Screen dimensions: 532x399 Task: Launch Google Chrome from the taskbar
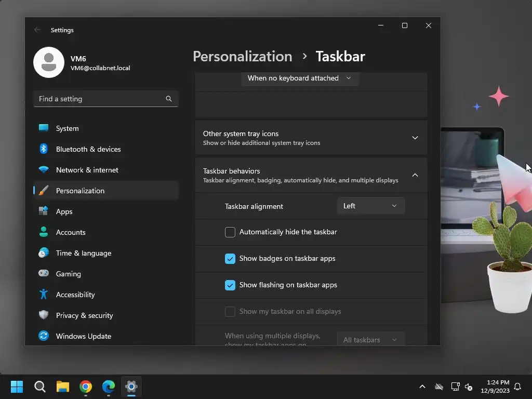pyautogui.click(x=86, y=387)
